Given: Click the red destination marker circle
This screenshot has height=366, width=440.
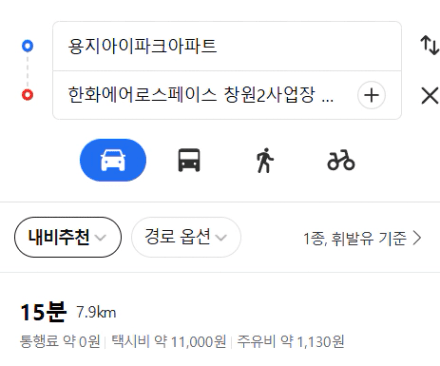Looking at the screenshot, I should click(x=28, y=95).
